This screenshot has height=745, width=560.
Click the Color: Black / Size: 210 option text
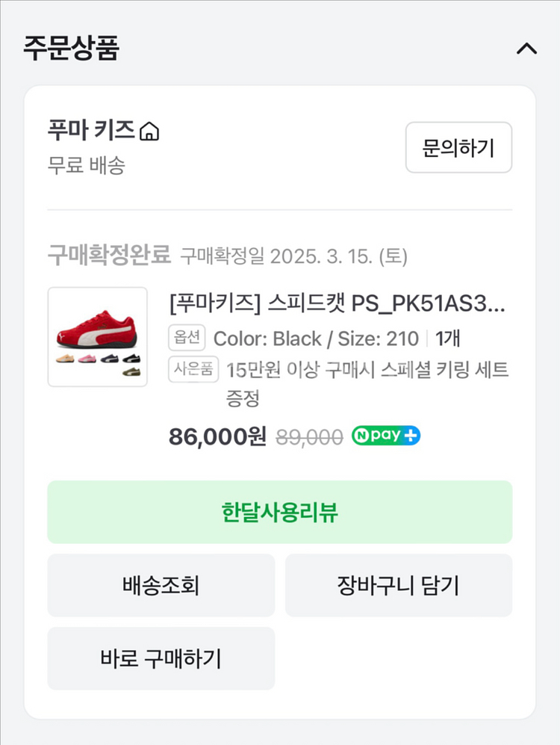pos(316,339)
